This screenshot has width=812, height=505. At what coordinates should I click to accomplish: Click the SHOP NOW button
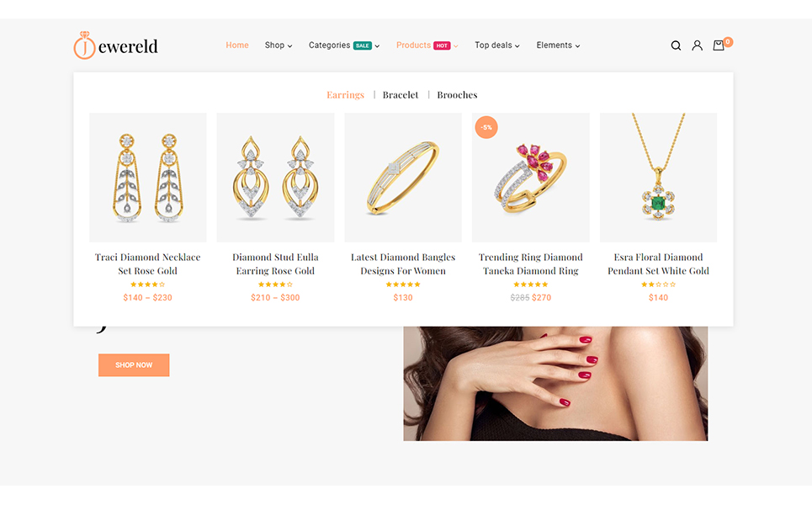(x=134, y=365)
